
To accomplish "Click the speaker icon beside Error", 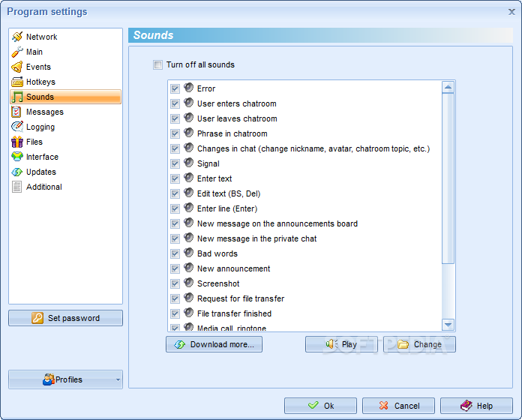I will pyautogui.click(x=189, y=88).
